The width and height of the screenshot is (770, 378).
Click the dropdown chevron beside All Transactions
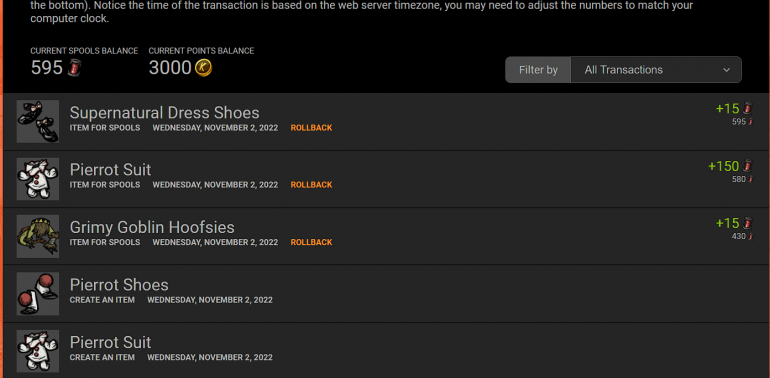pyautogui.click(x=726, y=70)
